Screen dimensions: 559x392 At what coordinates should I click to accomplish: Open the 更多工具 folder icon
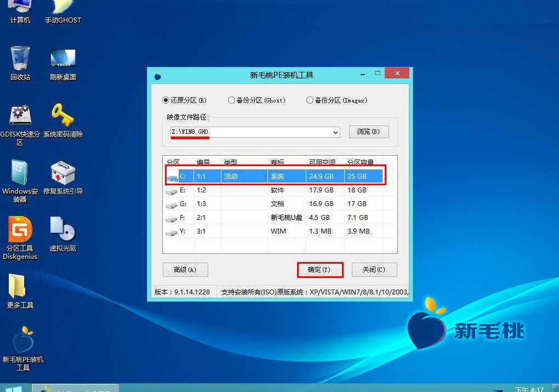(20, 291)
